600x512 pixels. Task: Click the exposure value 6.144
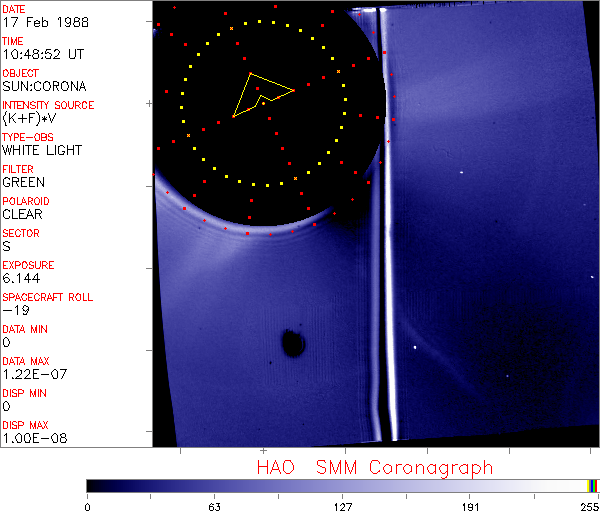(x=21, y=279)
